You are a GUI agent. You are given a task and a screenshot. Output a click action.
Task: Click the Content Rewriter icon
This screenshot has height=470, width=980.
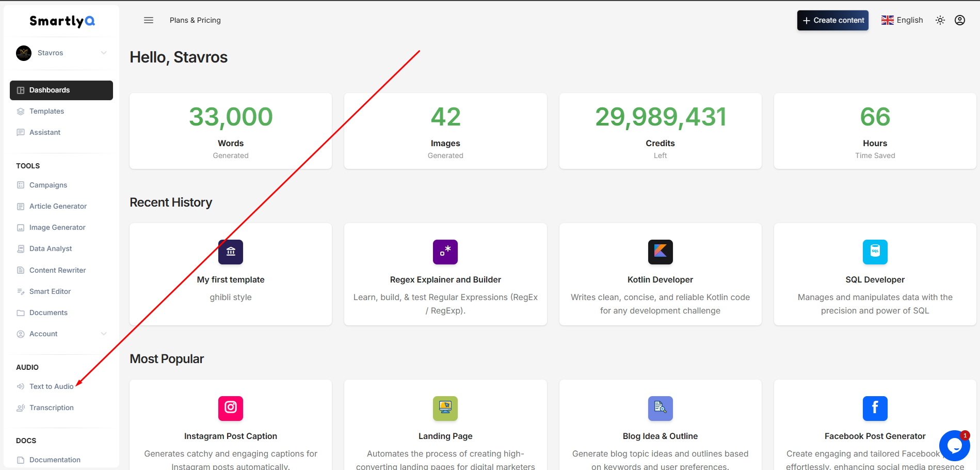[21, 270]
